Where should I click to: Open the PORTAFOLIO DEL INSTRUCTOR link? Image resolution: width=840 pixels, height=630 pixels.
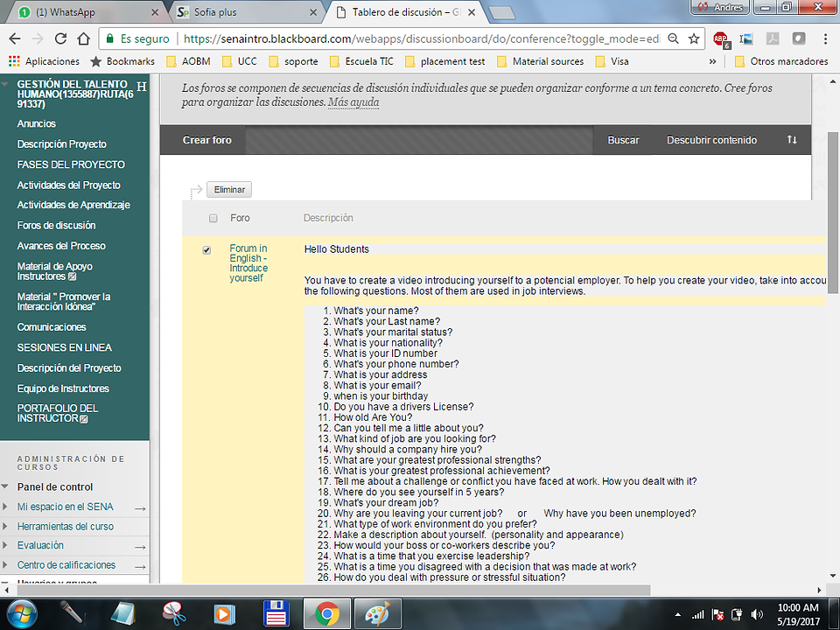(x=58, y=413)
